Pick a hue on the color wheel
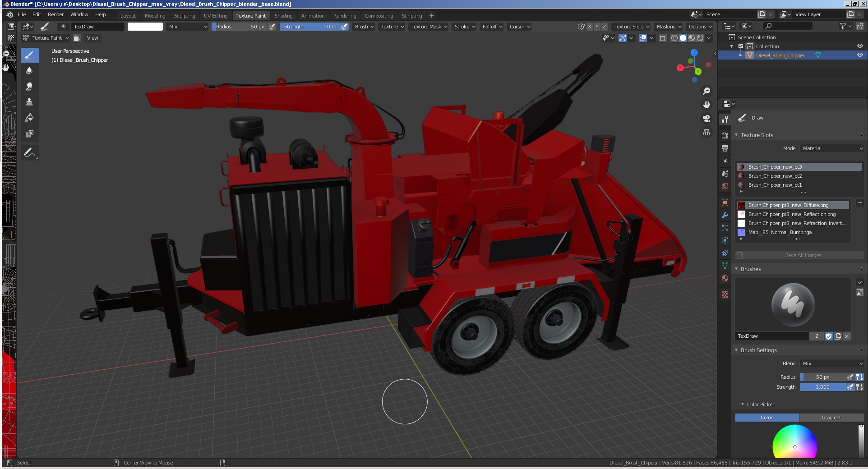 [794, 441]
